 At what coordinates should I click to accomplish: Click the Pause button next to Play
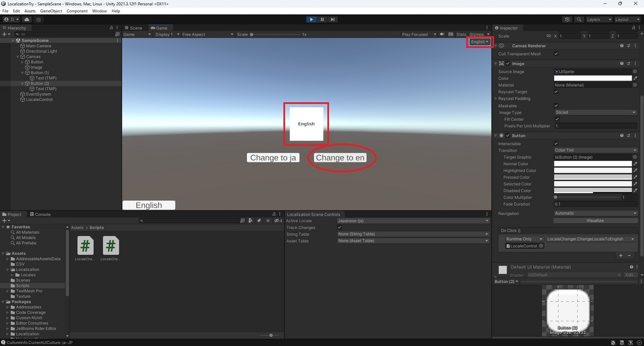322,19
